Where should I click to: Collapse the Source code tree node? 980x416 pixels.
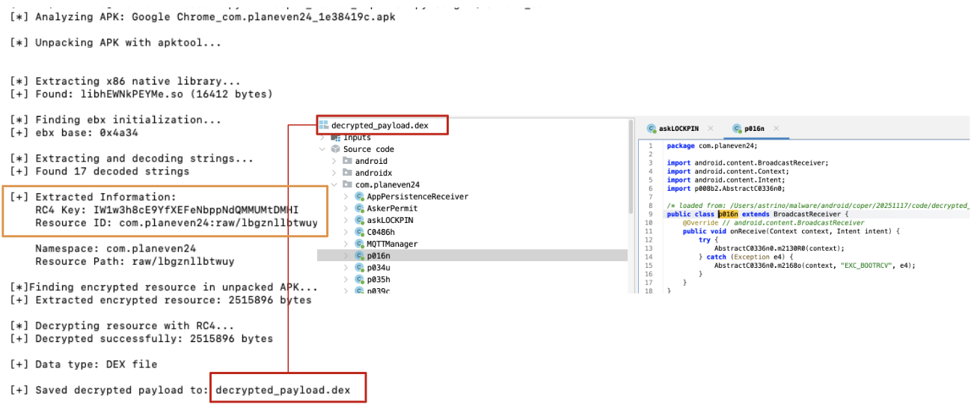pos(322,149)
